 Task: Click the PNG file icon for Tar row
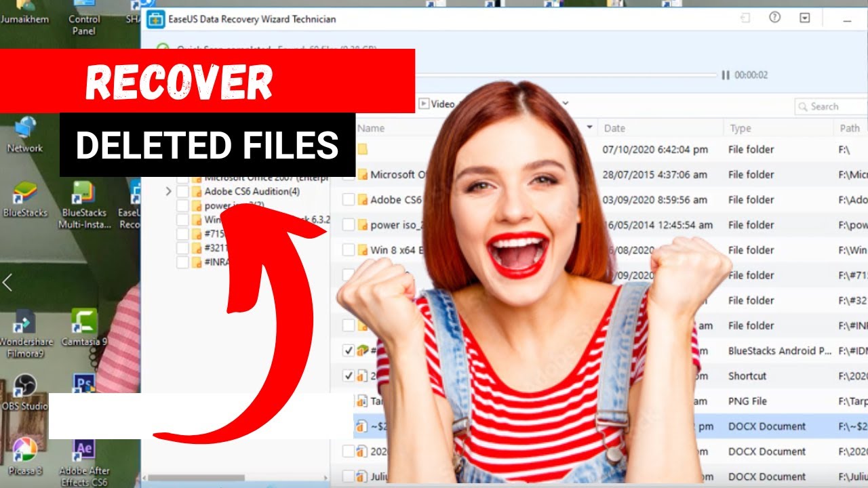click(x=362, y=401)
